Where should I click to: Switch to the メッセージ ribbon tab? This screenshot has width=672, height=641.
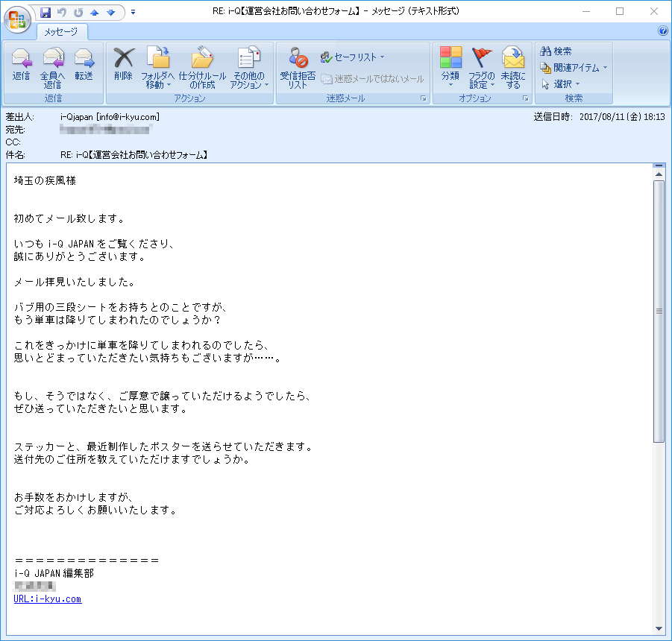pyautogui.click(x=61, y=32)
